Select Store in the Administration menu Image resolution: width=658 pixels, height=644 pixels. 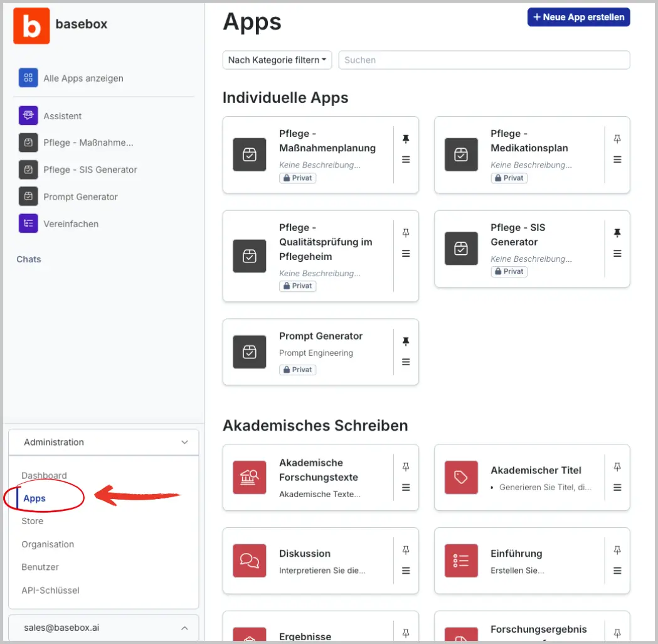33,521
